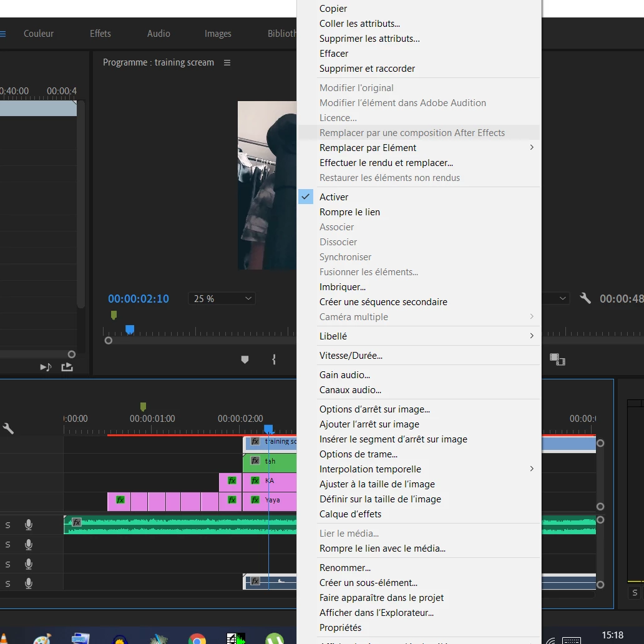Select Ajouter l'arrêt sur image
Screen dimensions: 644x644
(369, 424)
